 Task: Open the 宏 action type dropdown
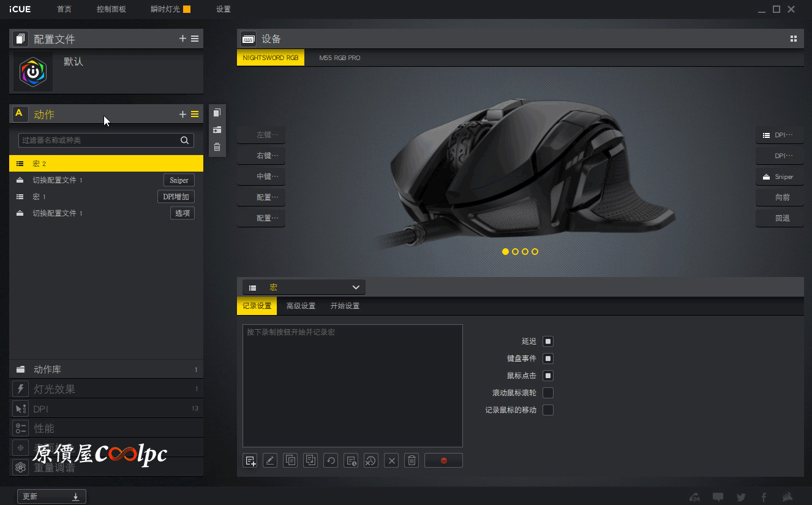pyautogui.click(x=304, y=287)
